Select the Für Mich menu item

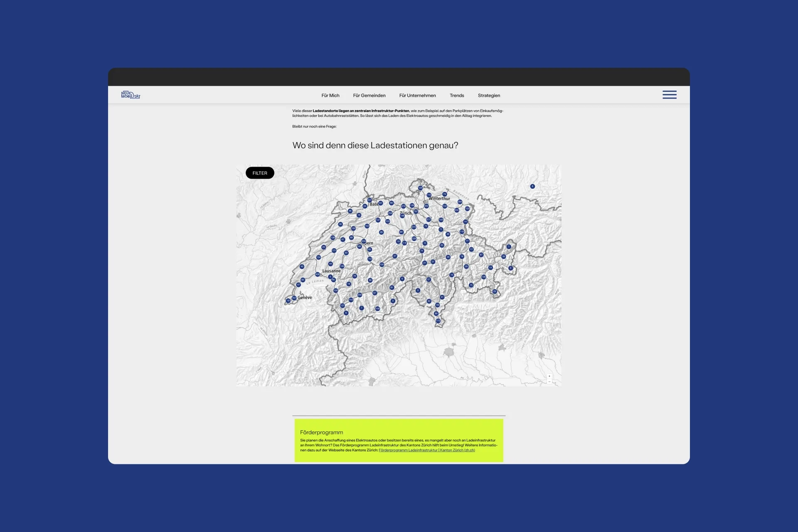pos(330,96)
